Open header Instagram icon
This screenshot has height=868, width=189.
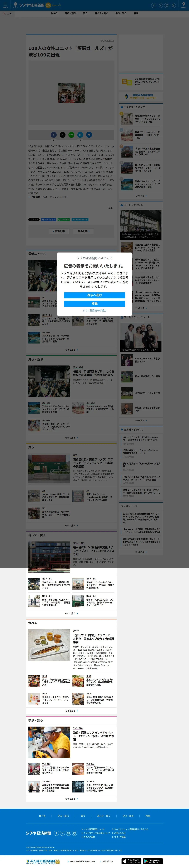[166, 5]
